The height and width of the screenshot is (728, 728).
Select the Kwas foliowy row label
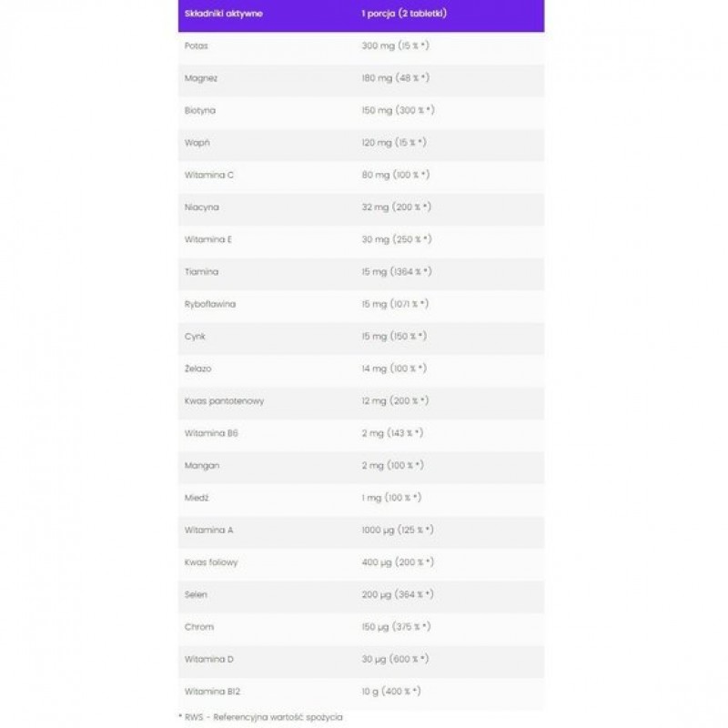point(209,562)
